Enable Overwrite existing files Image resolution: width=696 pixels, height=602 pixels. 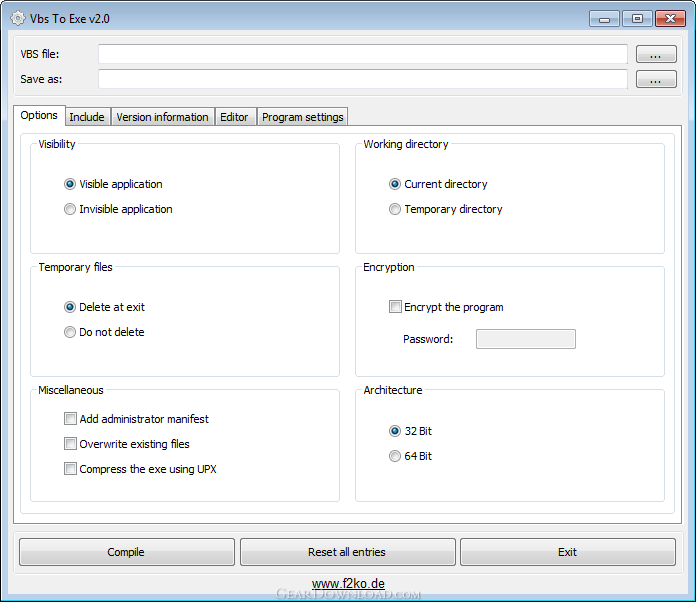70,444
